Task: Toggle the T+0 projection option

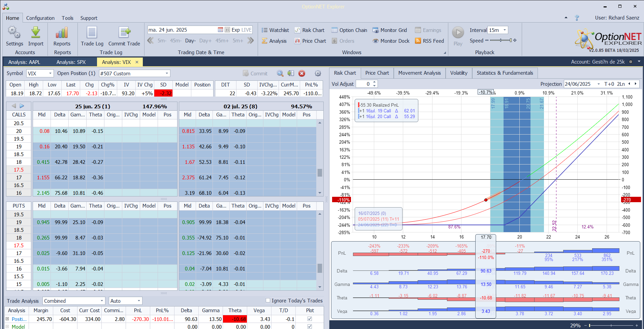Action: [x=609, y=84]
